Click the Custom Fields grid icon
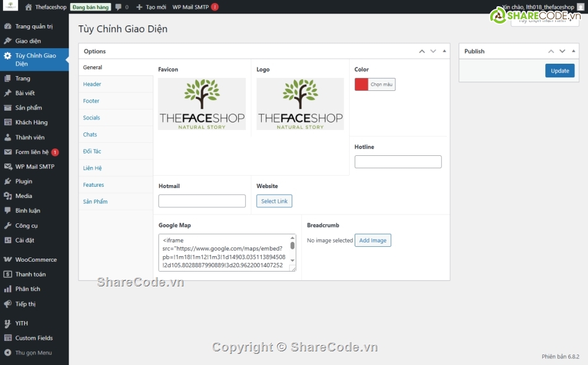Viewport: 588px width, 365px height. click(7, 338)
